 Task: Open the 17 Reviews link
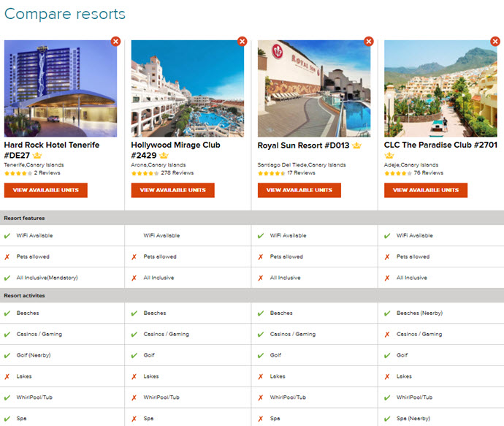point(301,173)
